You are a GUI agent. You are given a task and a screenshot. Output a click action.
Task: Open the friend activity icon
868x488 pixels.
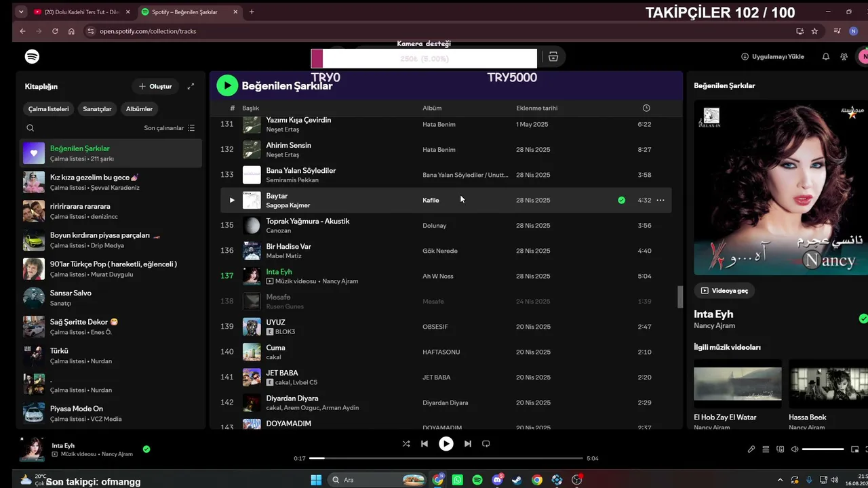844,57
